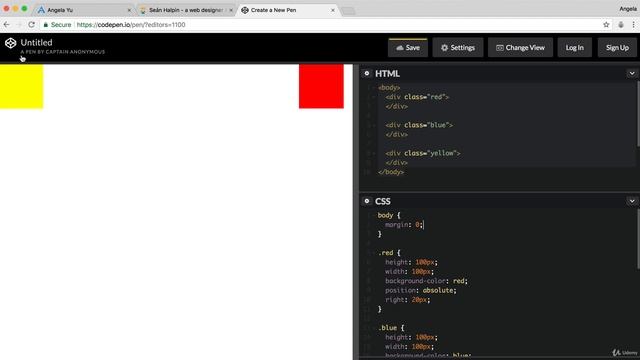Click the .red selector line

389,253
